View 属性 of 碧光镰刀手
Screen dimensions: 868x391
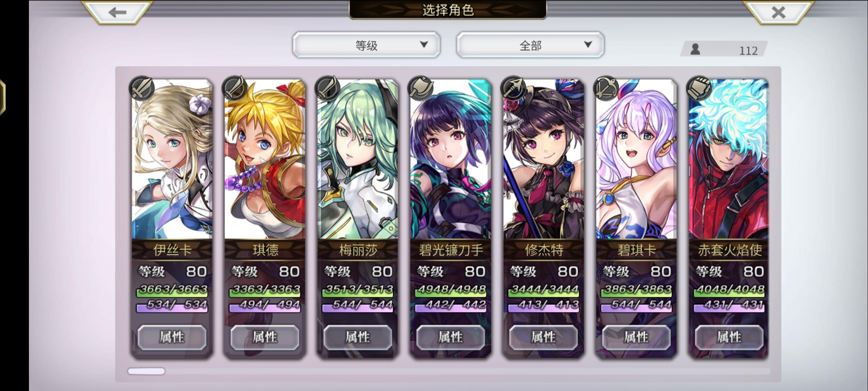[451, 337]
